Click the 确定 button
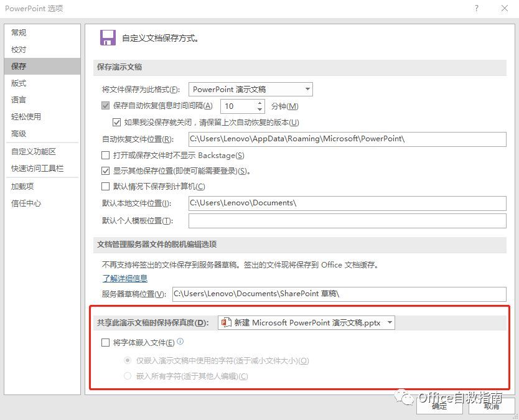This screenshot has height=420, width=519. [x=439, y=406]
